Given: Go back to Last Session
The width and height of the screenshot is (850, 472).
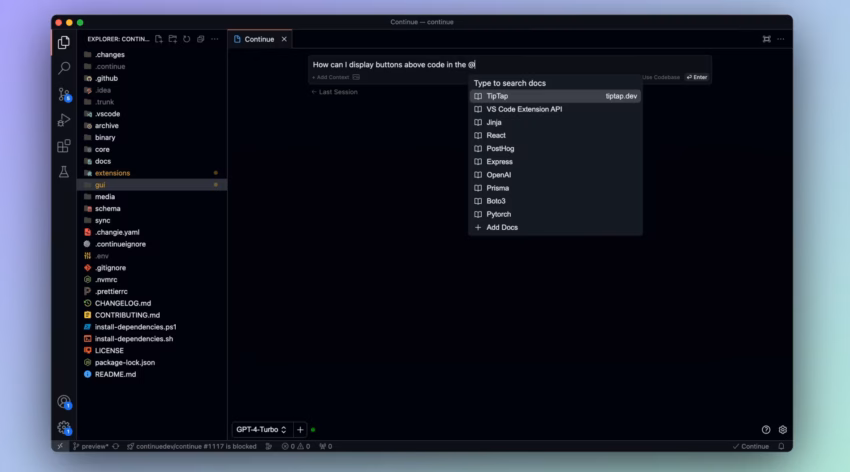Looking at the screenshot, I should (334, 92).
